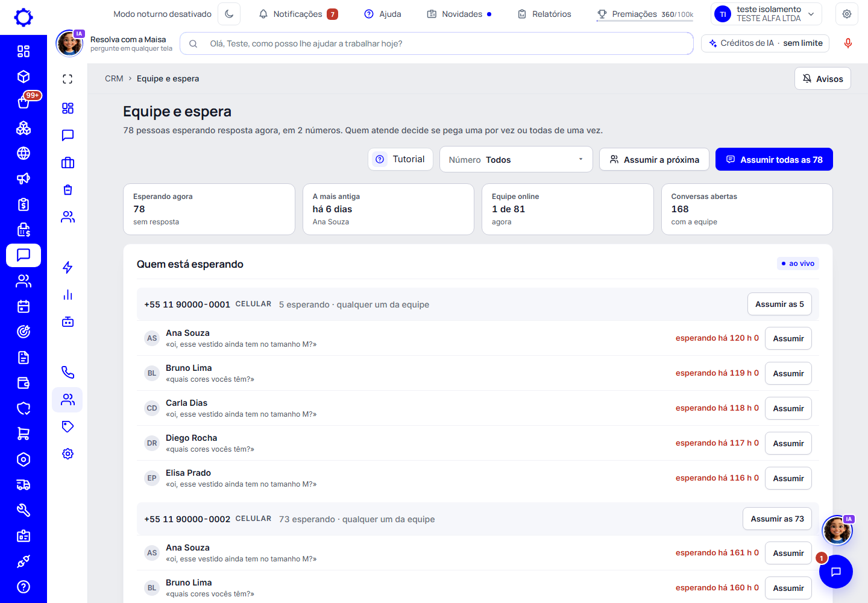Click Assumir as 73 for number 0002
The height and width of the screenshot is (603, 868).
(x=777, y=519)
